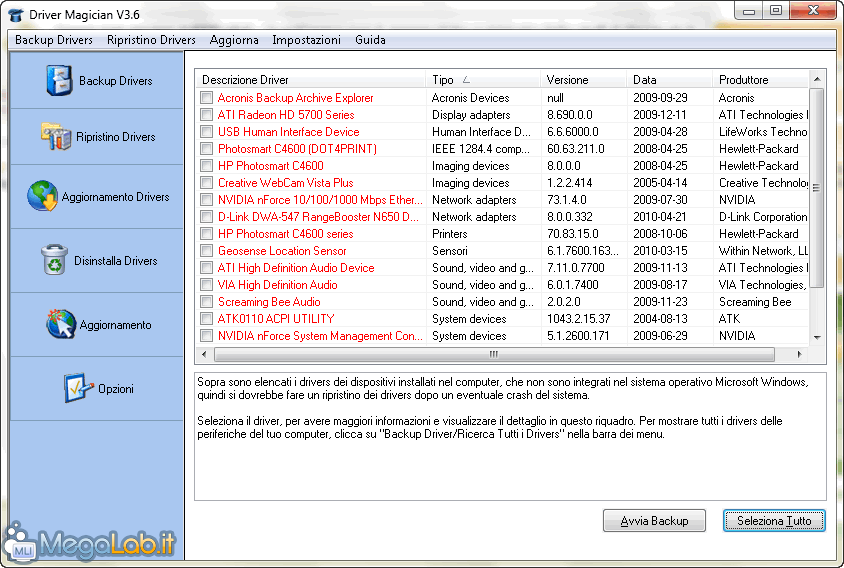Click the Opzioni checkmark icon

click(x=78, y=388)
